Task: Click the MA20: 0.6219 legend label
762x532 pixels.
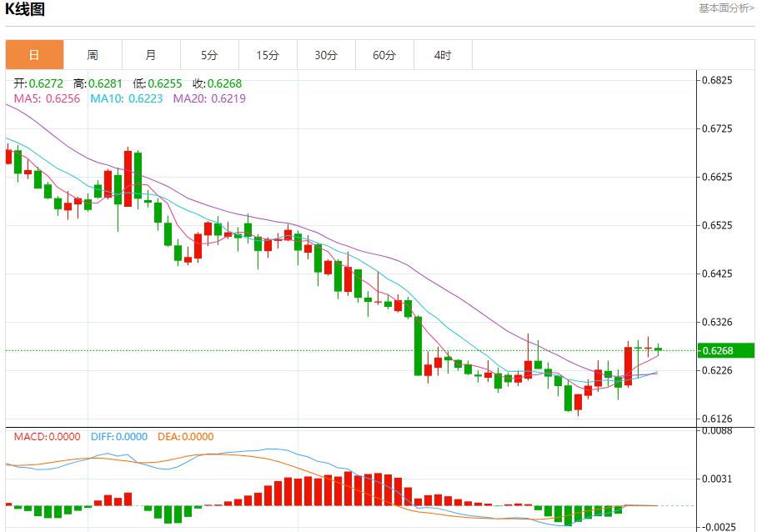Action: pos(209,98)
